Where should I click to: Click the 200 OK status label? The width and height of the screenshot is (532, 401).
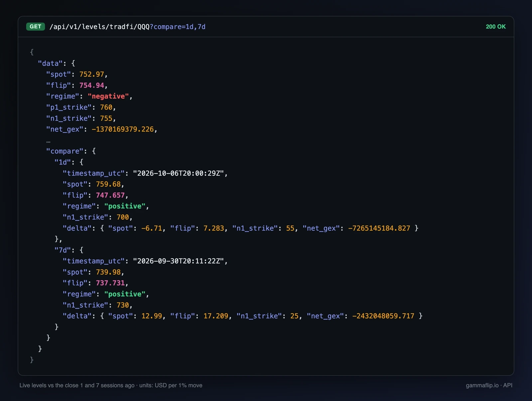tap(495, 27)
